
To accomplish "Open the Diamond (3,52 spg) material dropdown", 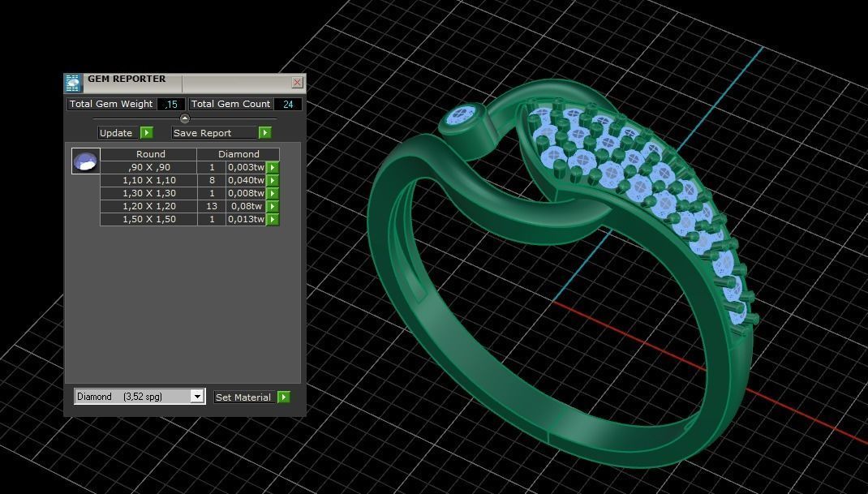I will click(198, 397).
